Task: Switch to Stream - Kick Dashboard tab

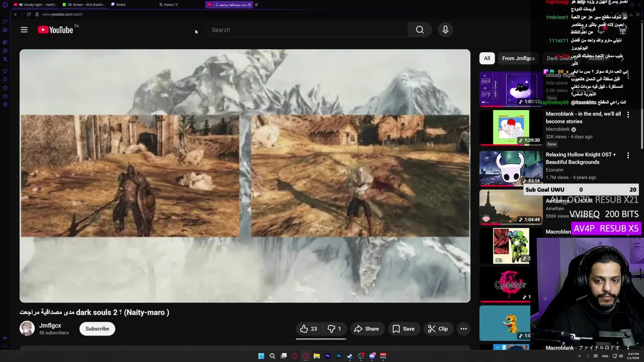Action: [85, 5]
